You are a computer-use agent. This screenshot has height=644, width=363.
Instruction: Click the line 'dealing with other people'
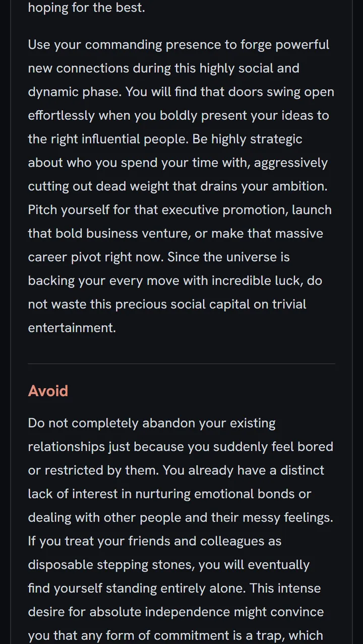tap(180, 518)
